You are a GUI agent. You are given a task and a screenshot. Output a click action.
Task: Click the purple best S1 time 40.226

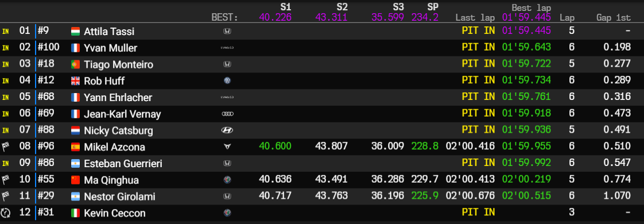pyautogui.click(x=275, y=17)
